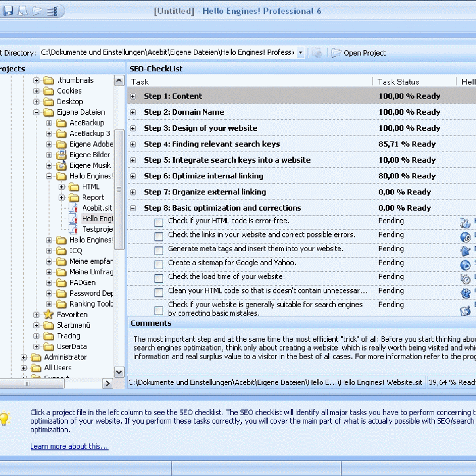Screen dimensions: 476x476
Task: Check the 'HTML code is error-free' checkbox
Action: (159, 223)
